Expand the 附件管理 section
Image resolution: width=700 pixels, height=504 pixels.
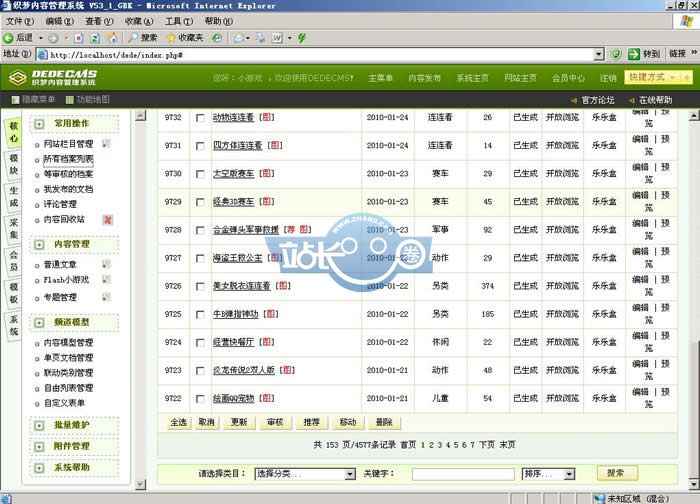(39, 446)
